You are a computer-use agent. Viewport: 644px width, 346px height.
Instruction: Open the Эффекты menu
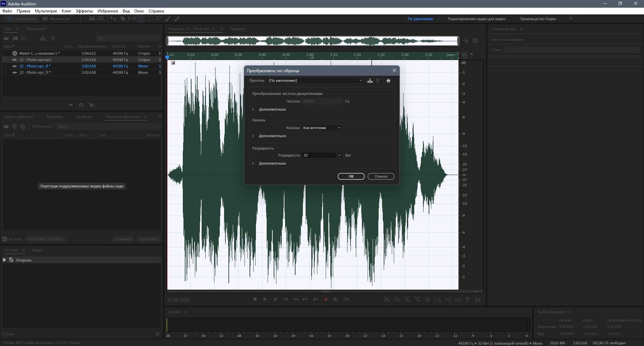pyautogui.click(x=84, y=11)
